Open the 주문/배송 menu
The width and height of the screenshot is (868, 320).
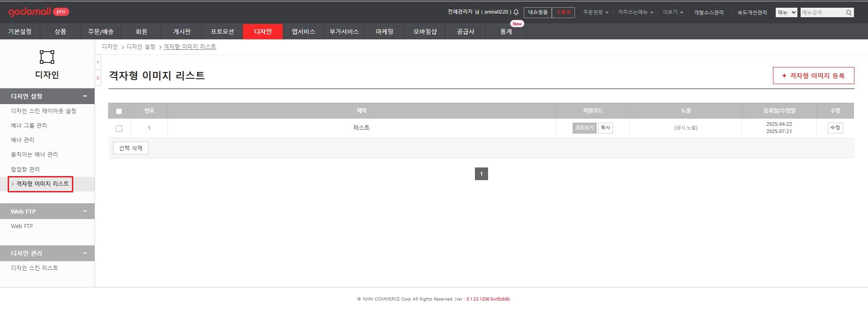101,32
